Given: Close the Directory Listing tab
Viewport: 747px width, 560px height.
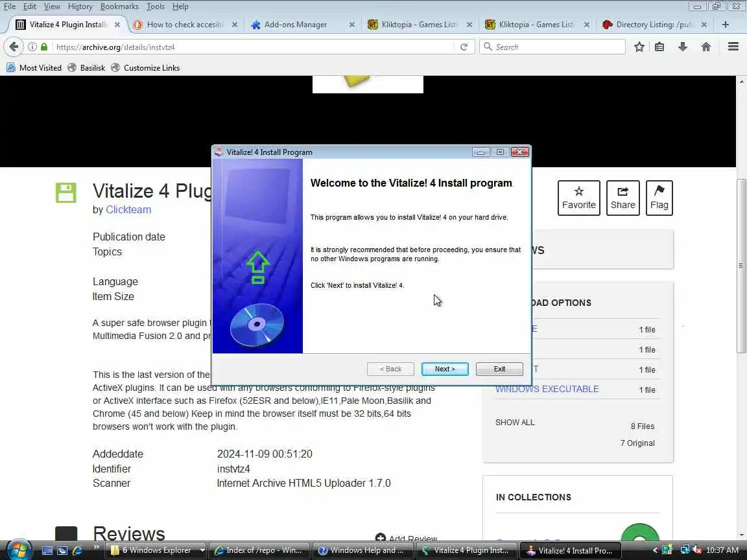Looking at the screenshot, I should click(x=704, y=24).
